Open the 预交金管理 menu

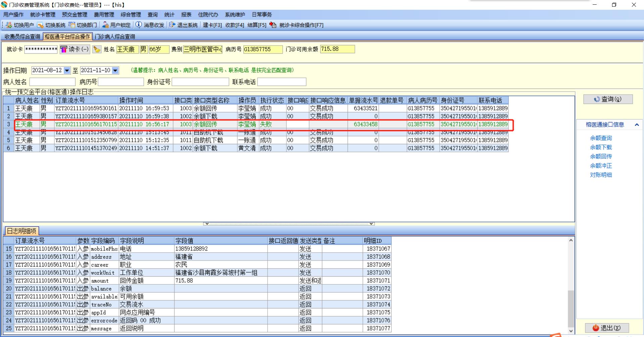pyautogui.click(x=75, y=15)
